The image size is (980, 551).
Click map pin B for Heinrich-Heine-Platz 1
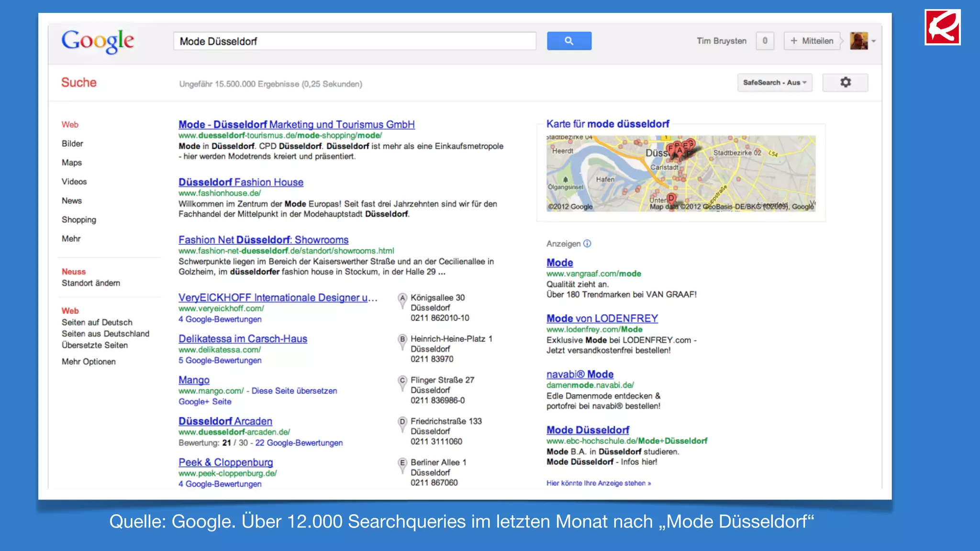tap(402, 342)
